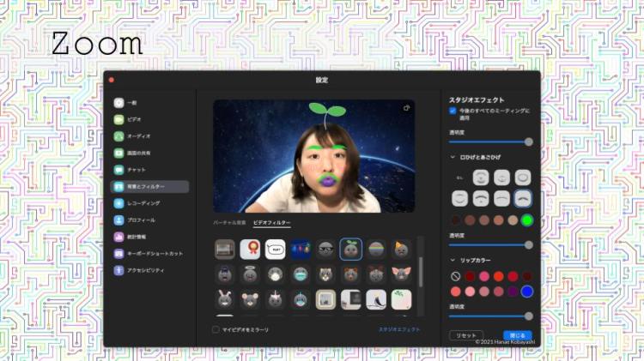Click the rotate camera icon on preview
The height and width of the screenshot is (361, 644).
(x=406, y=108)
